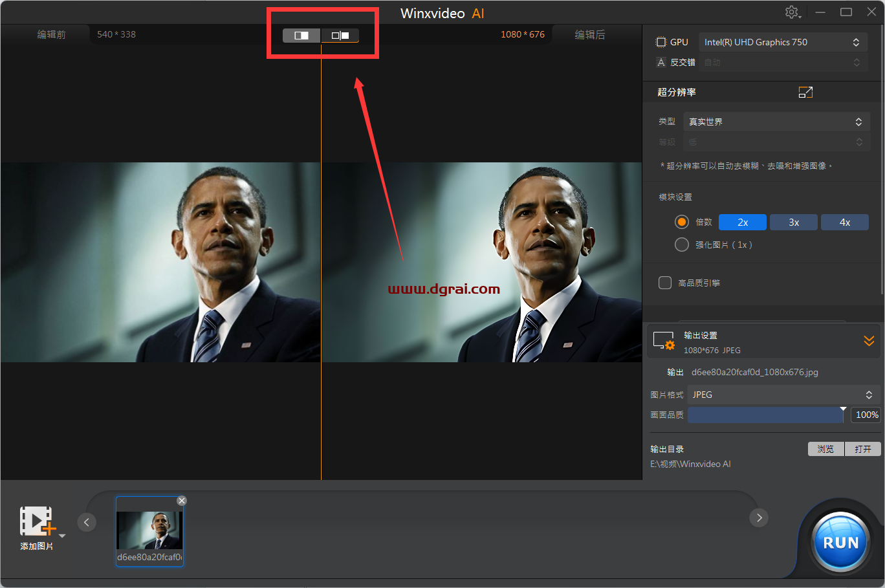Enable the high quality engine checkbox
Viewport: 885px width, 588px height.
tap(665, 283)
